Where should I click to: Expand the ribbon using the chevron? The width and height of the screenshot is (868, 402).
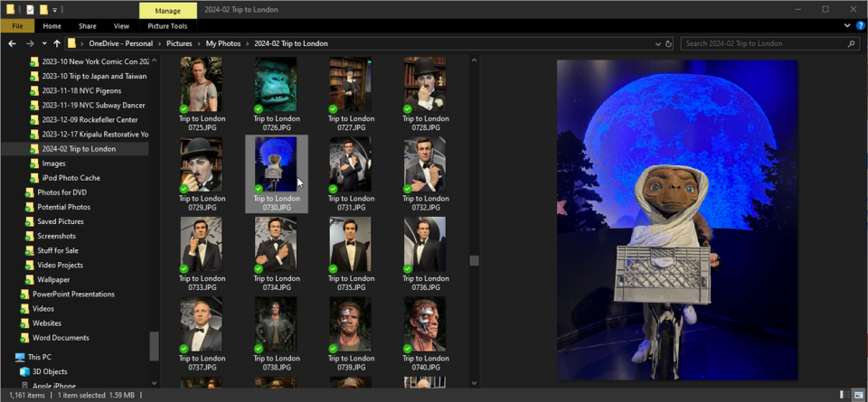[x=845, y=26]
